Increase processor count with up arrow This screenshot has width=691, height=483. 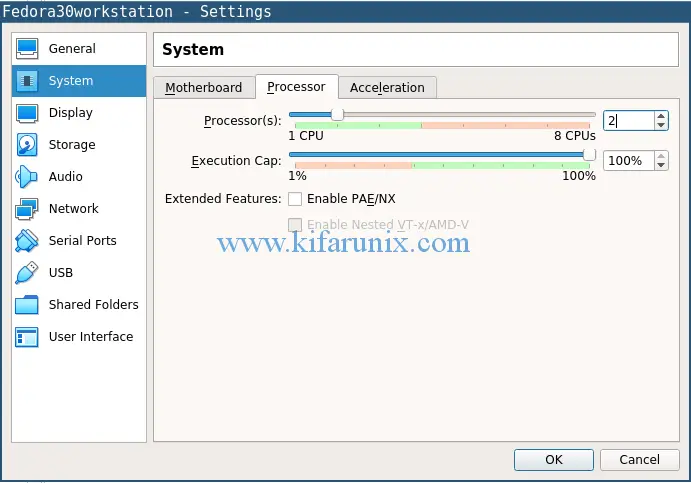point(661,116)
